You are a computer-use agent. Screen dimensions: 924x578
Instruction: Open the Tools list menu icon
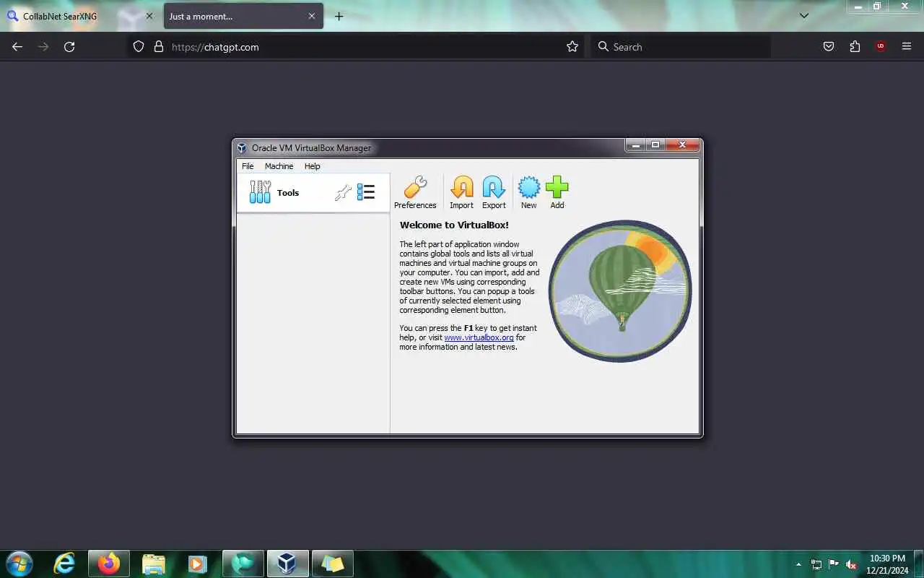(x=366, y=192)
